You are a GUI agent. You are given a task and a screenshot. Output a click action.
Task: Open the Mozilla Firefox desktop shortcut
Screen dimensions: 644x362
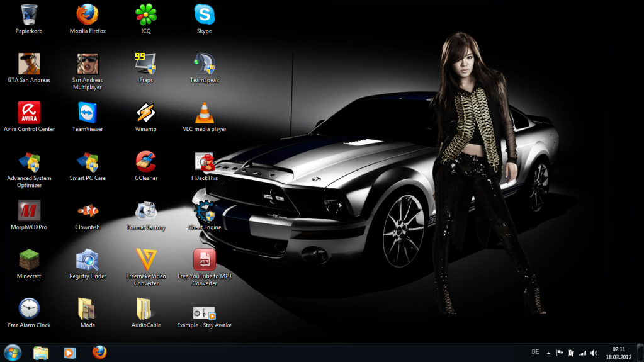[88, 15]
